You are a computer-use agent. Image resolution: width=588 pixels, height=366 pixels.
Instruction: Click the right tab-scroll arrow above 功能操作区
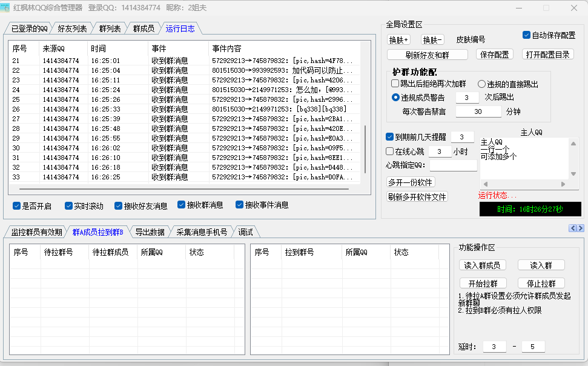pyautogui.click(x=580, y=228)
